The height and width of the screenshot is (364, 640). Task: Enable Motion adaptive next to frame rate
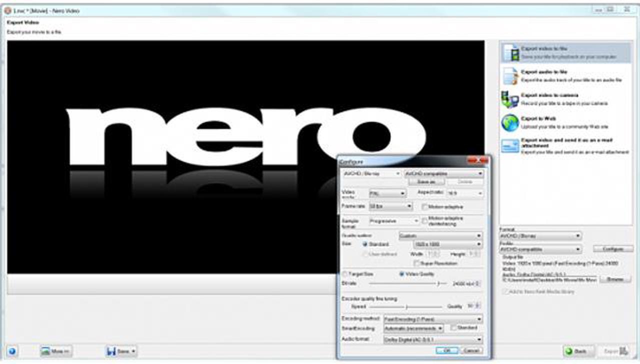(425, 206)
